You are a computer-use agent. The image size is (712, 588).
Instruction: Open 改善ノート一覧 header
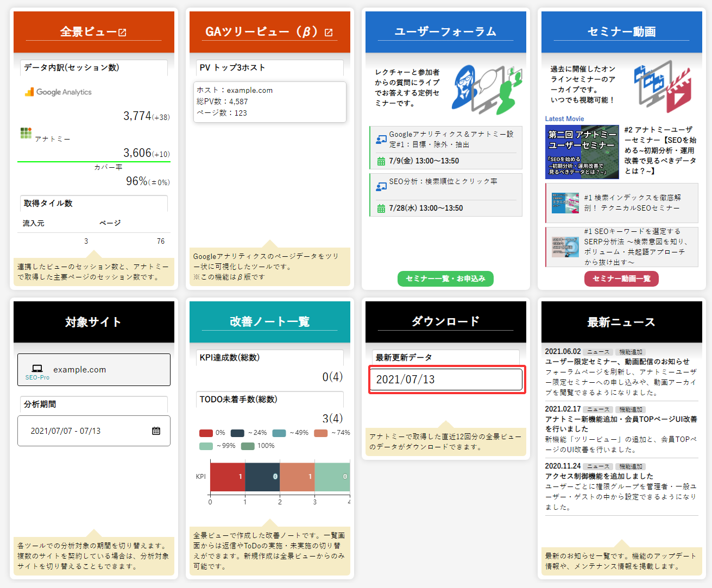[269, 322]
